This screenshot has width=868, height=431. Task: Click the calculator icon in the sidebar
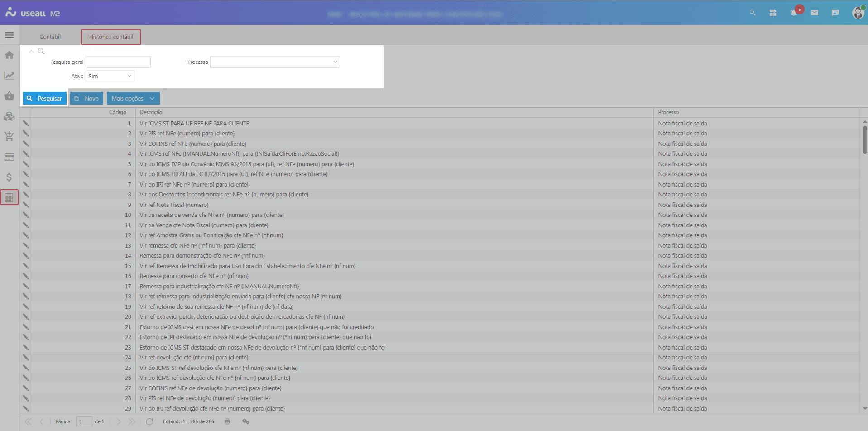9,197
